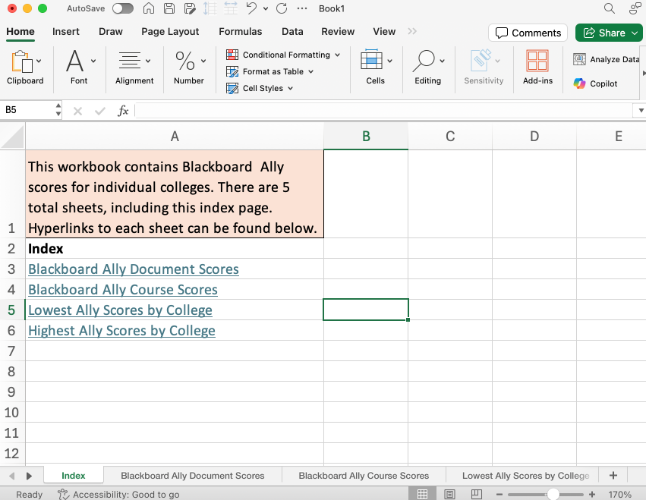Click the Font letter A icon
Viewport: 646px width, 500px height.
[x=75, y=61]
